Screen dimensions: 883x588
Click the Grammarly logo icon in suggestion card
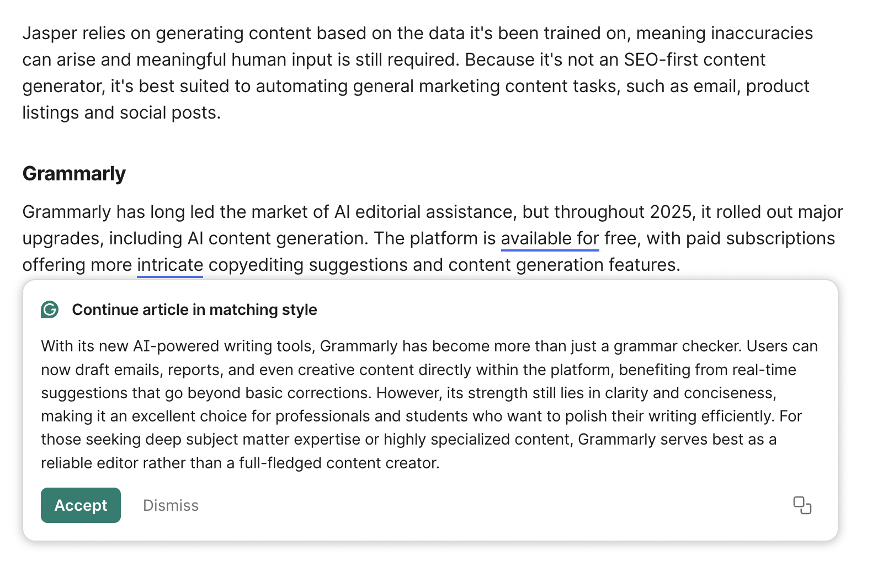[50, 309]
